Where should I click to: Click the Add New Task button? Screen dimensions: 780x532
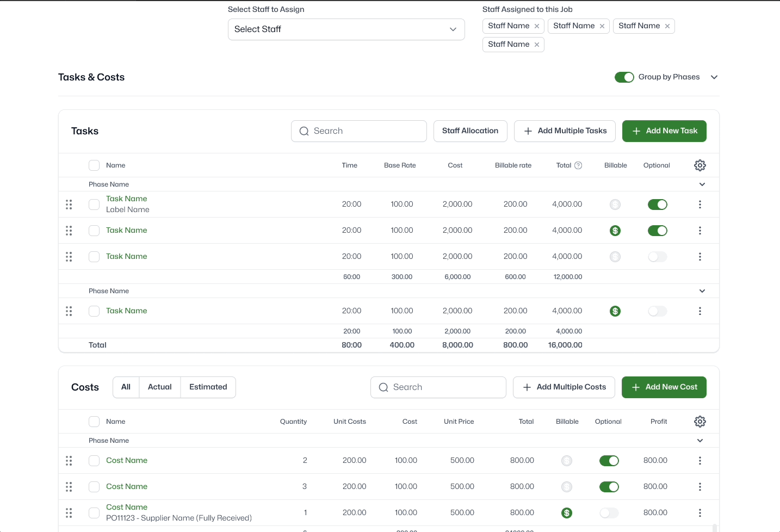(x=664, y=131)
